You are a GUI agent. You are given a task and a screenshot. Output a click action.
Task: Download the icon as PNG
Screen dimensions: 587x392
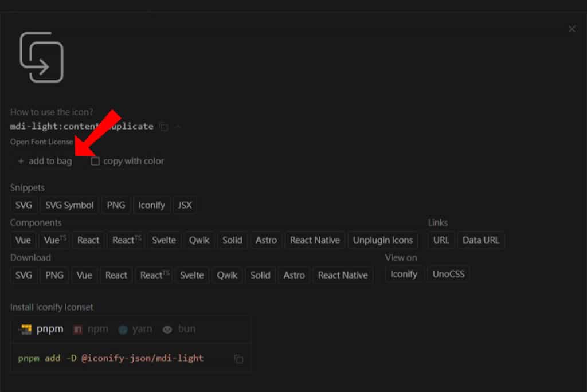click(x=54, y=276)
